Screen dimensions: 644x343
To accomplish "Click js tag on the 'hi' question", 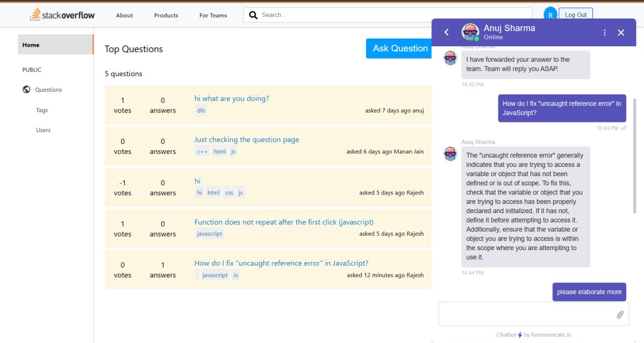I will pyautogui.click(x=240, y=193).
